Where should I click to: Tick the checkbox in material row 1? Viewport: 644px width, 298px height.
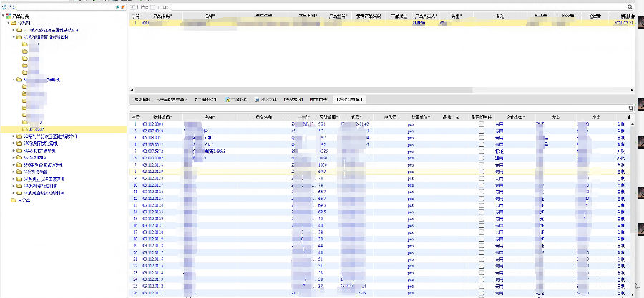point(482,124)
